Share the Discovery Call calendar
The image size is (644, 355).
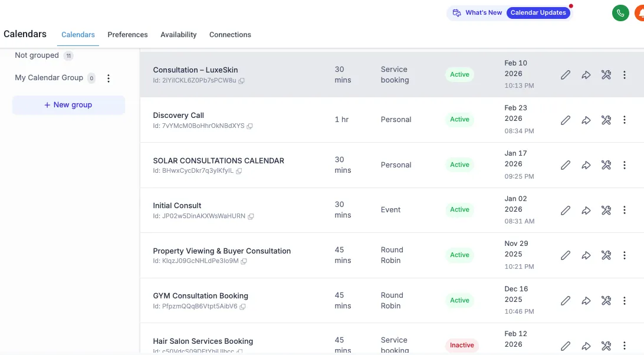point(586,120)
